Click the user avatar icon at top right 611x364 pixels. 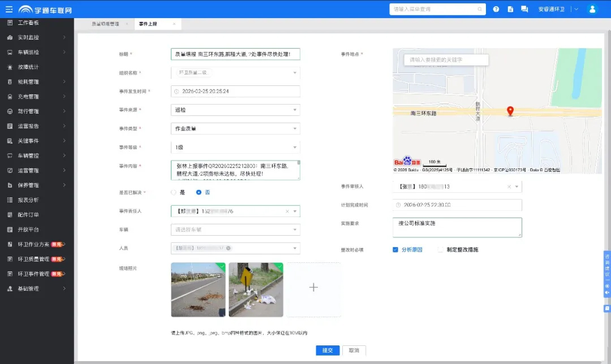(591, 9)
